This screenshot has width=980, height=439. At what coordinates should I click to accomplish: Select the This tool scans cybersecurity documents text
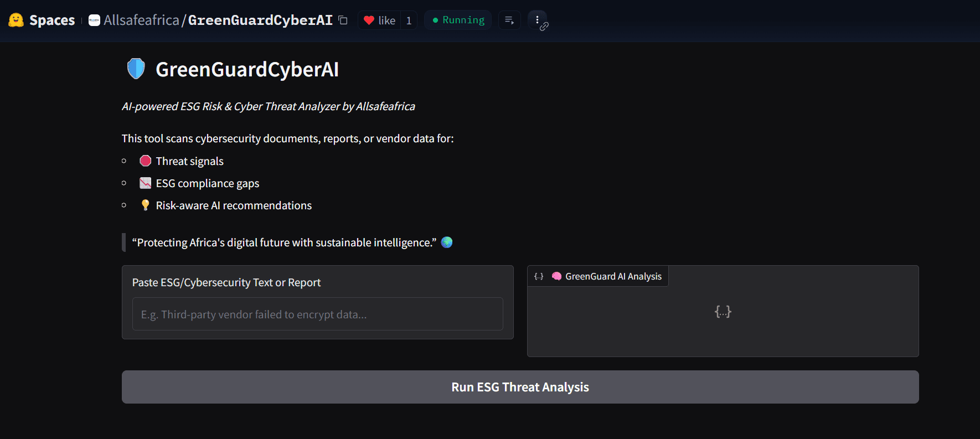(x=288, y=138)
